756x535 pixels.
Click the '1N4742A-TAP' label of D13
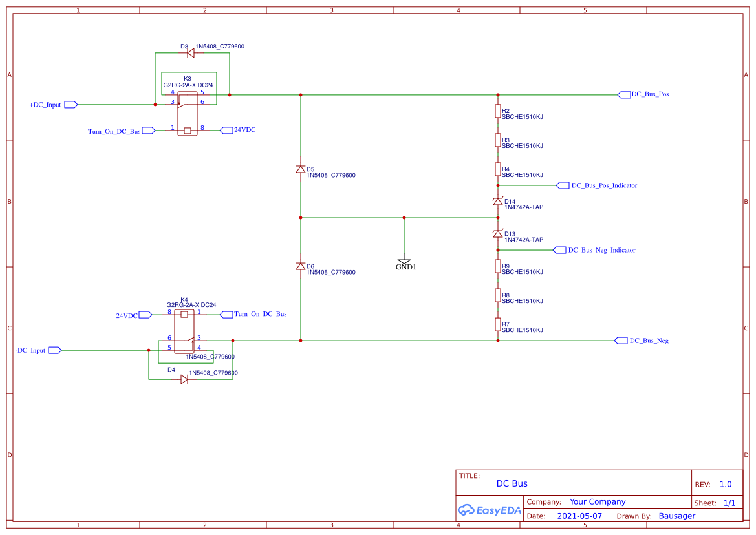click(x=524, y=240)
